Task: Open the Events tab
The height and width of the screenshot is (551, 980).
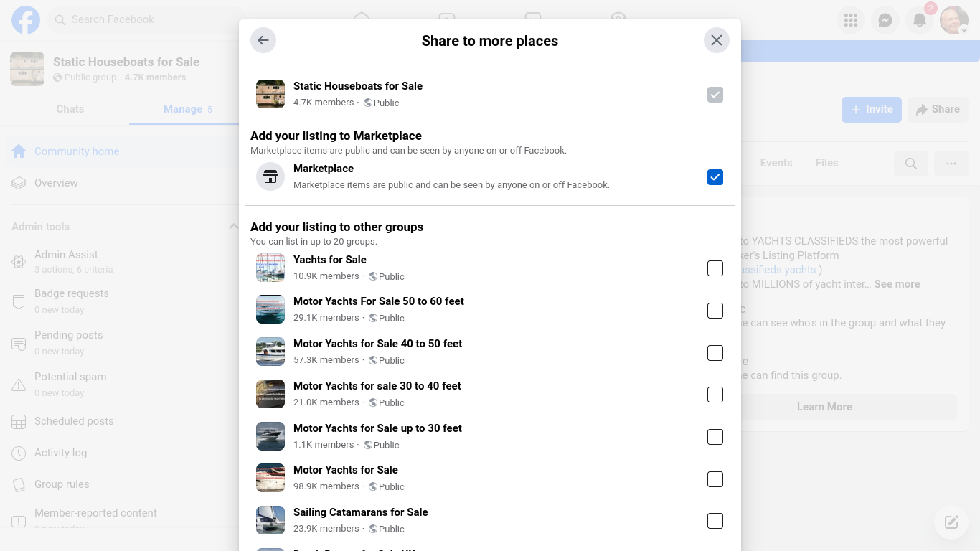Action: point(776,163)
